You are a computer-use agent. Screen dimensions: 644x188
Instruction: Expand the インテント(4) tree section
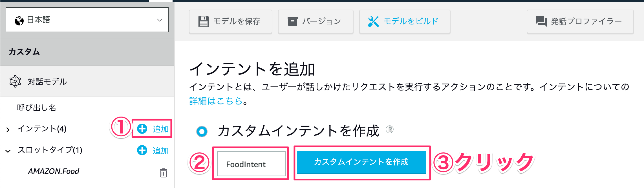8,130
